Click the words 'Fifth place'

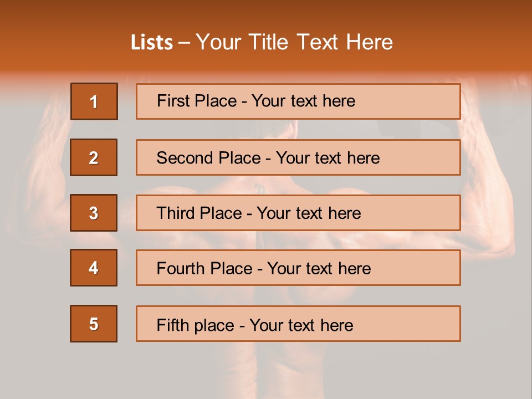pos(196,325)
